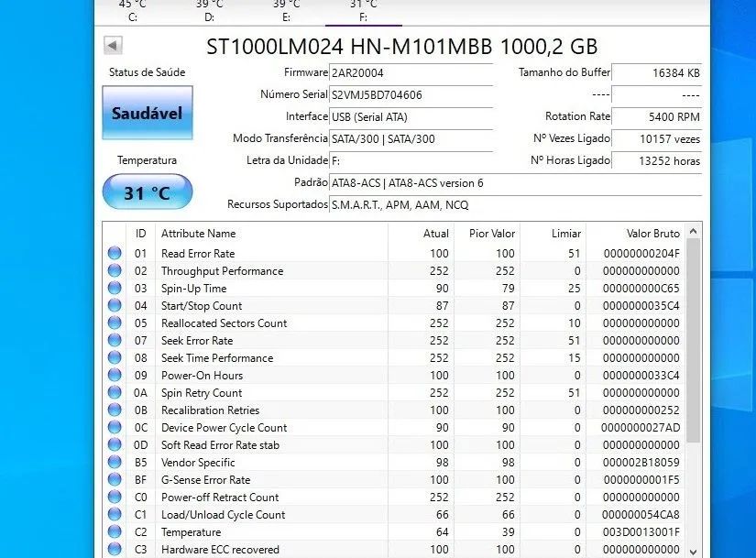Click the 10157 vezes power count field
Viewport: 756px width, 558px height.
tap(656, 139)
